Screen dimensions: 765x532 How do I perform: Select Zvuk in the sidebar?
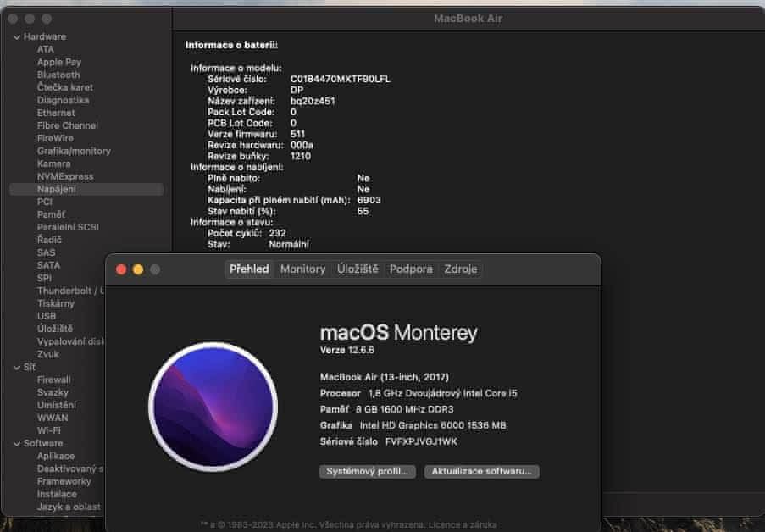pos(47,354)
